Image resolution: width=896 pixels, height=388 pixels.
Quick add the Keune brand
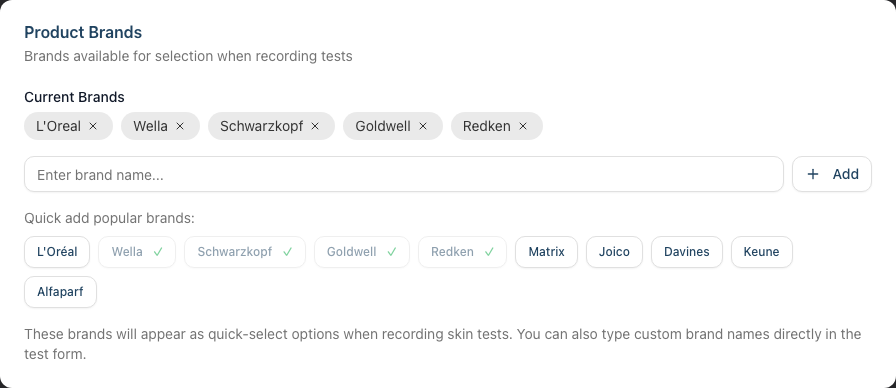point(762,252)
